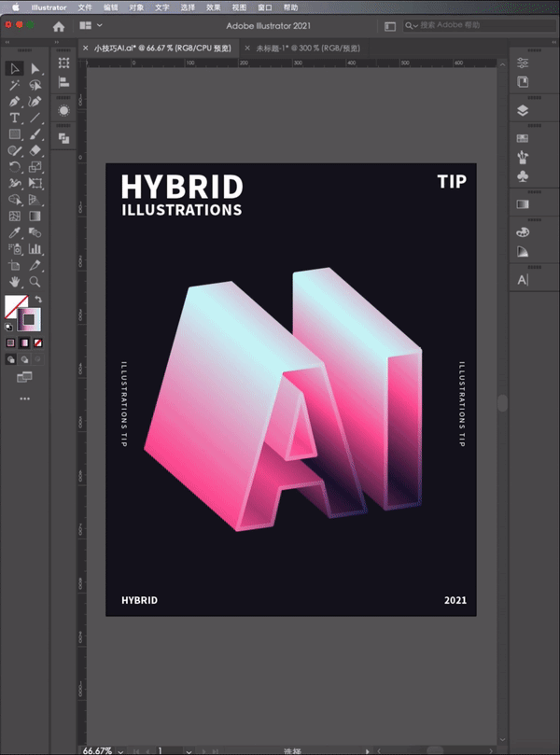560x755 pixels.
Task: Pick the Magic Wand tool
Action: pyautogui.click(x=14, y=85)
